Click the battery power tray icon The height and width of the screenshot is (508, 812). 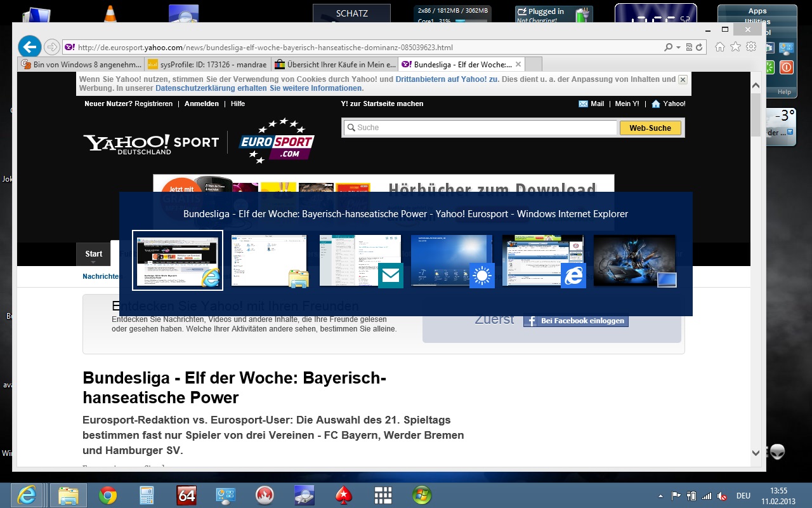point(691,495)
